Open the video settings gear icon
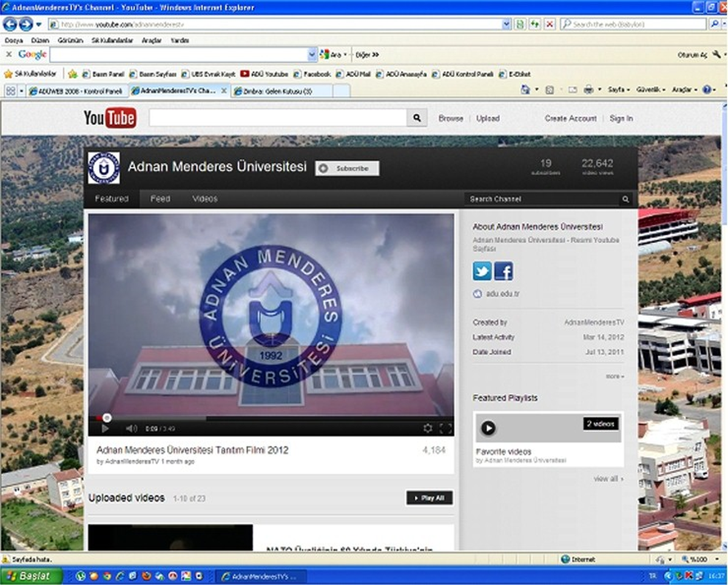This screenshot has height=585, width=728. (x=428, y=429)
